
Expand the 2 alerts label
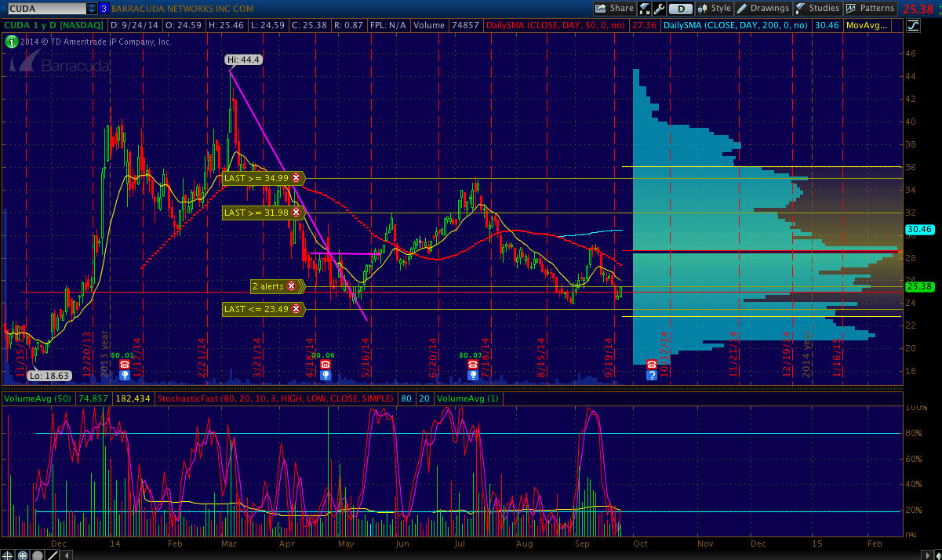coord(267,287)
